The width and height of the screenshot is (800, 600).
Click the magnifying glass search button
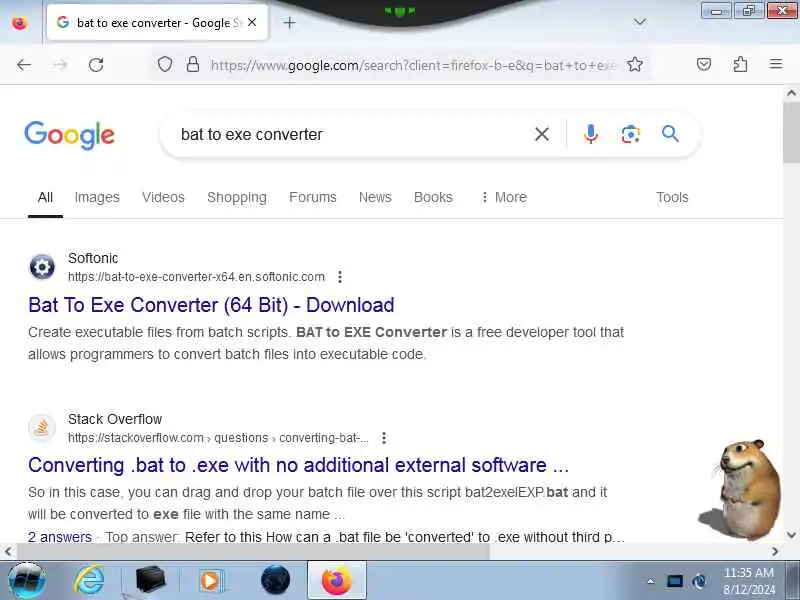click(670, 134)
